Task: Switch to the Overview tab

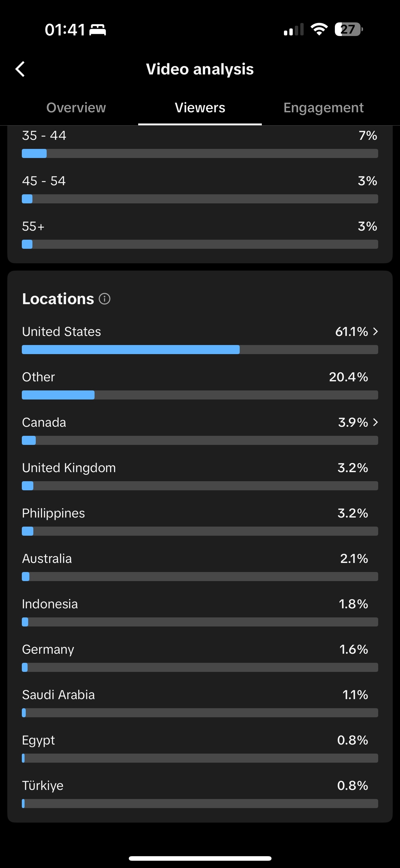Action: (x=76, y=108)
